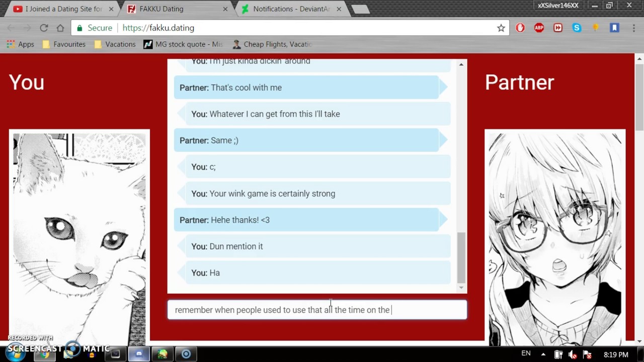Close the YouTube dating site tab
The width and height of the screenshot is (644, 362).
[x=111, y=9]
